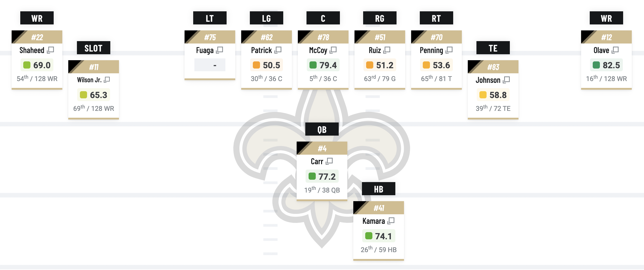
Task: Open Kamara's player detail icon
Action: 391,221
